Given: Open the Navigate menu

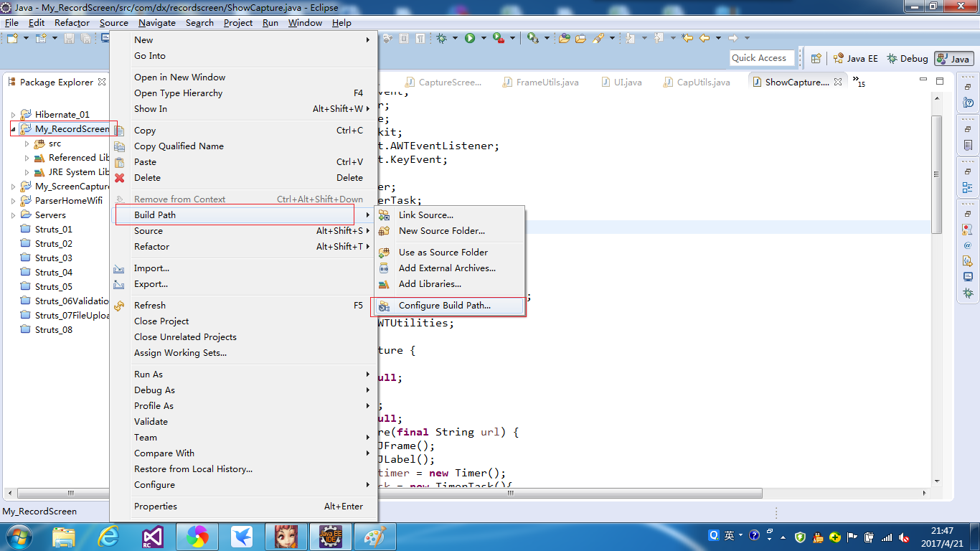Looking at the screenshot, I should coord(157,23).
